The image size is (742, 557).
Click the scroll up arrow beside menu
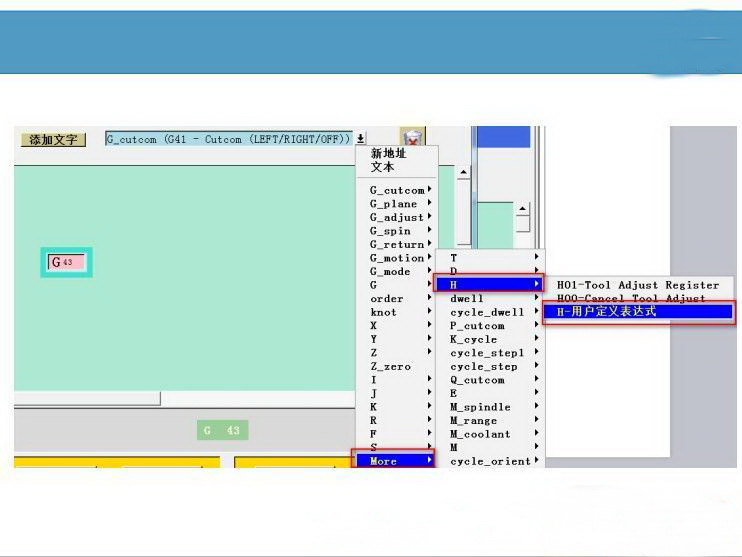tap(464, 172)
